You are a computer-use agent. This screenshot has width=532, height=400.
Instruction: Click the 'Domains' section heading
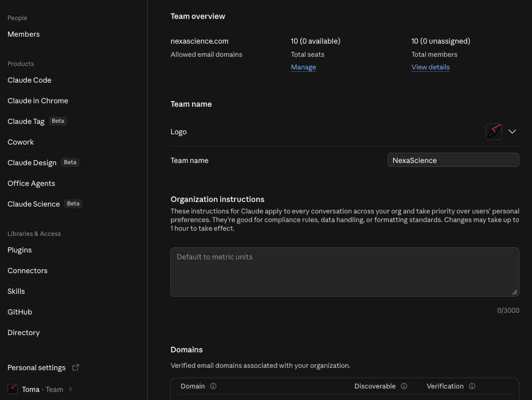coord(187,349)
